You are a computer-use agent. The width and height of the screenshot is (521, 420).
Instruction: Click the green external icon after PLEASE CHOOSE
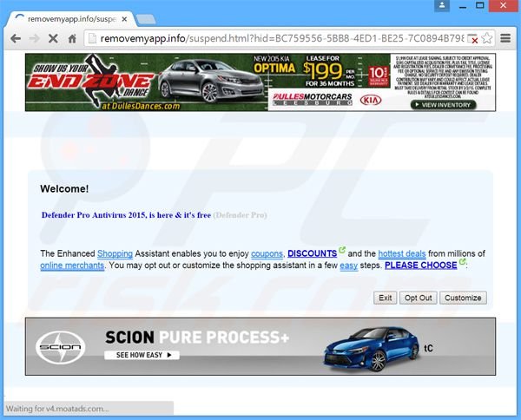(x=462, y=261)
